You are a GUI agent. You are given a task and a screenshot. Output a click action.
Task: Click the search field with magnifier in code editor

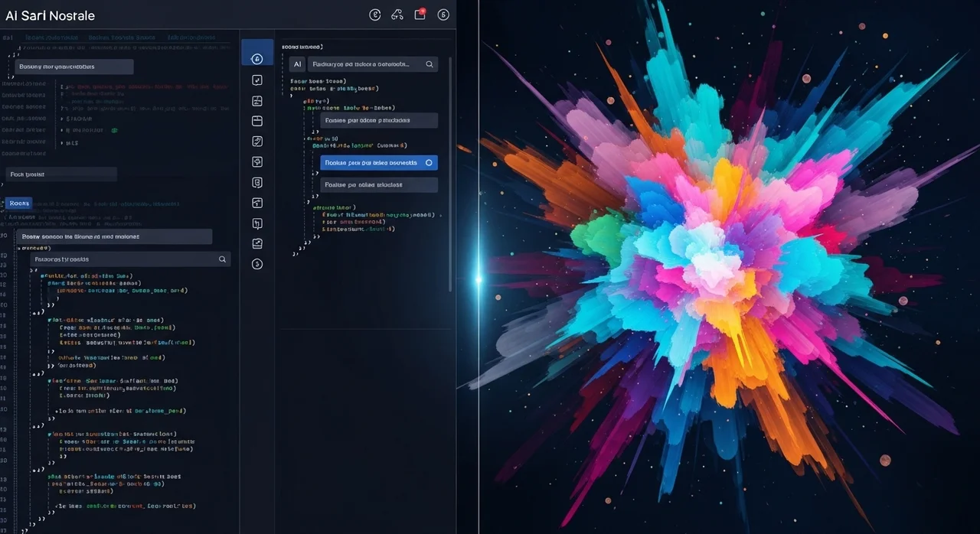130,259
